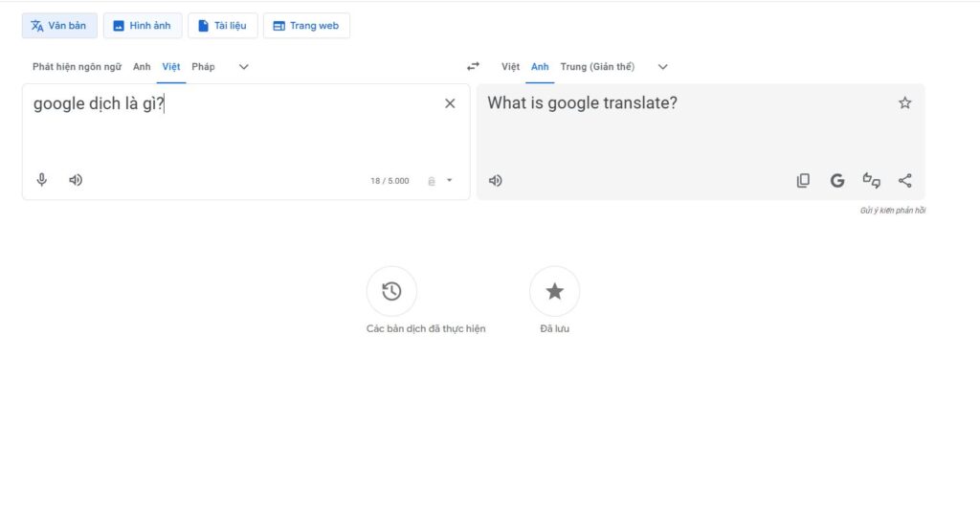Screen dimensions: 980x515
Task: Set target language to Anh
Action: pos(540,67)
